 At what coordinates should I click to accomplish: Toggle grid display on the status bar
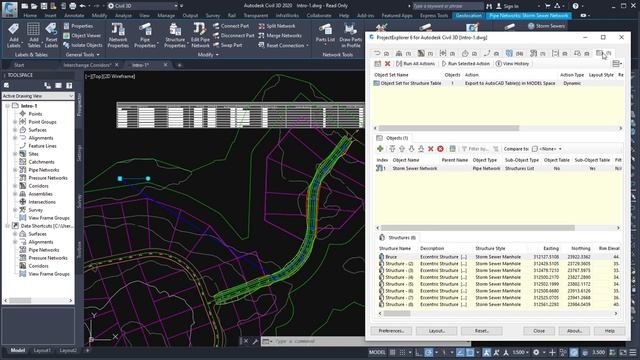392,352
